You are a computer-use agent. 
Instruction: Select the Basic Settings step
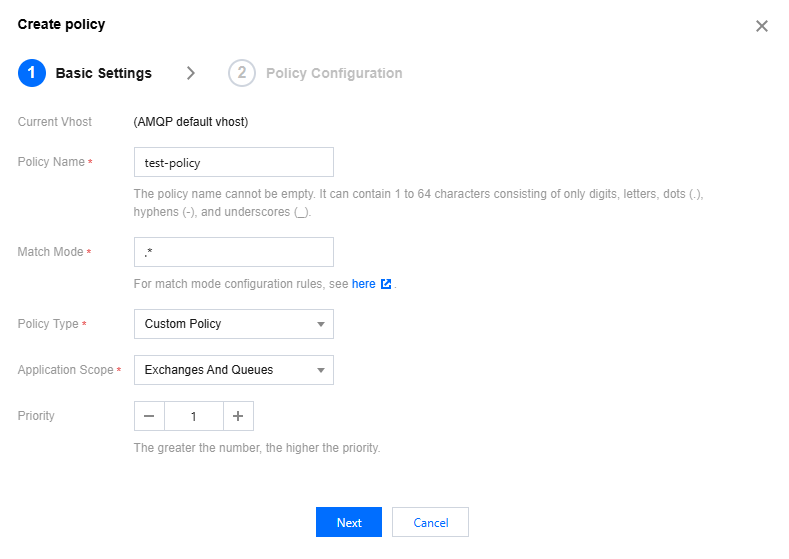coord(103,73)
